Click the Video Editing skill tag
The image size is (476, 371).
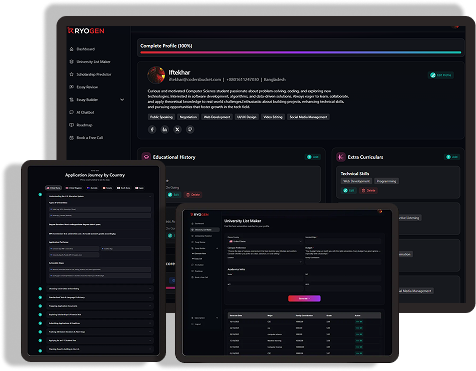(x=273, y=117)
